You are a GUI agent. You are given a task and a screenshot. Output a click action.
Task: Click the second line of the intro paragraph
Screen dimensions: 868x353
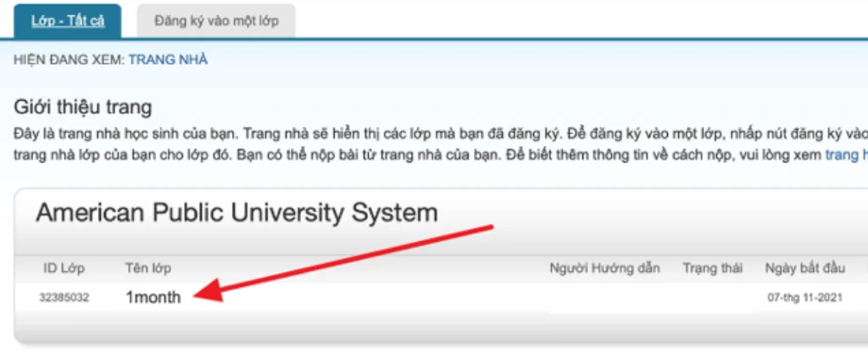point(407,156)
